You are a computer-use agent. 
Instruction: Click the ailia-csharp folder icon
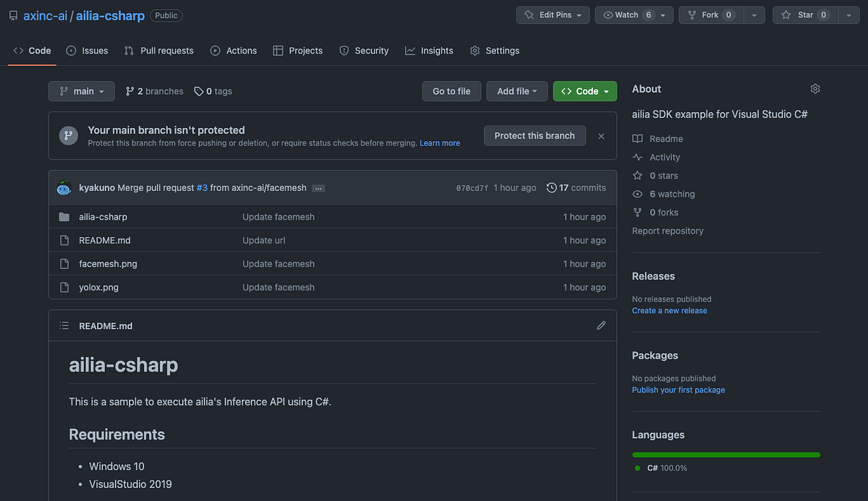click(x=64, y=216)
